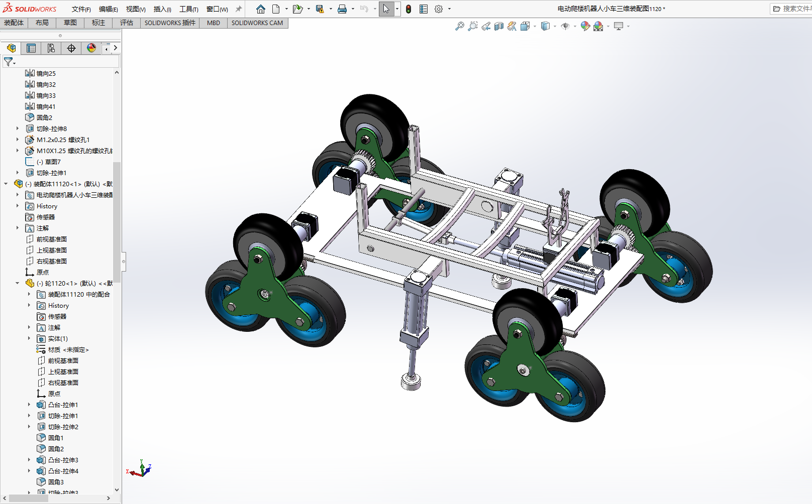Open the New document dropdown arrow
This screenshot has height=504, width=812.
286,9
